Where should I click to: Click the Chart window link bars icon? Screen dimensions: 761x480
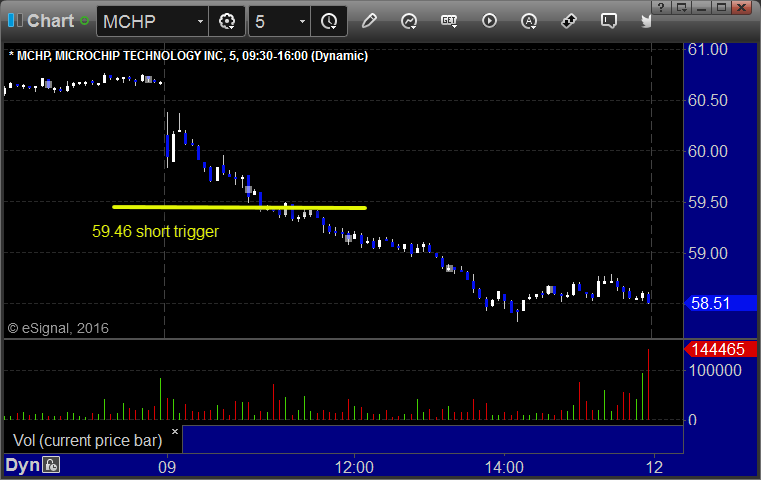click(x=15, y=20)
